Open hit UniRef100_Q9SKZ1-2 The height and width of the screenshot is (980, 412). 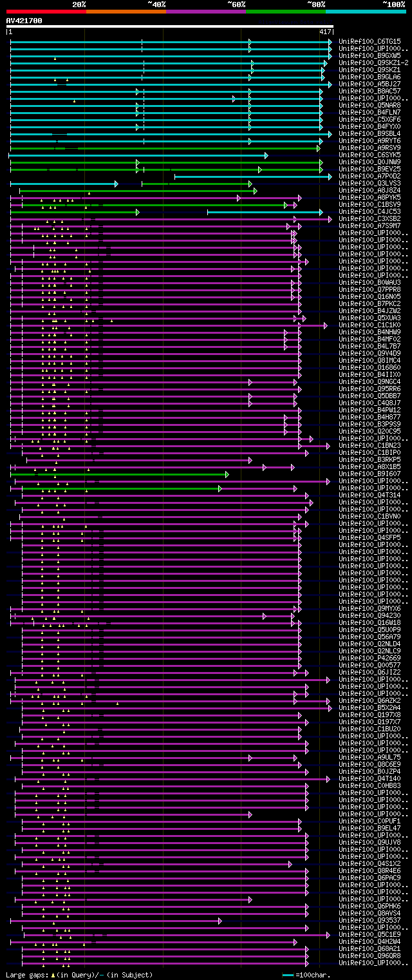pyautogui.click(x=373, y=62)
